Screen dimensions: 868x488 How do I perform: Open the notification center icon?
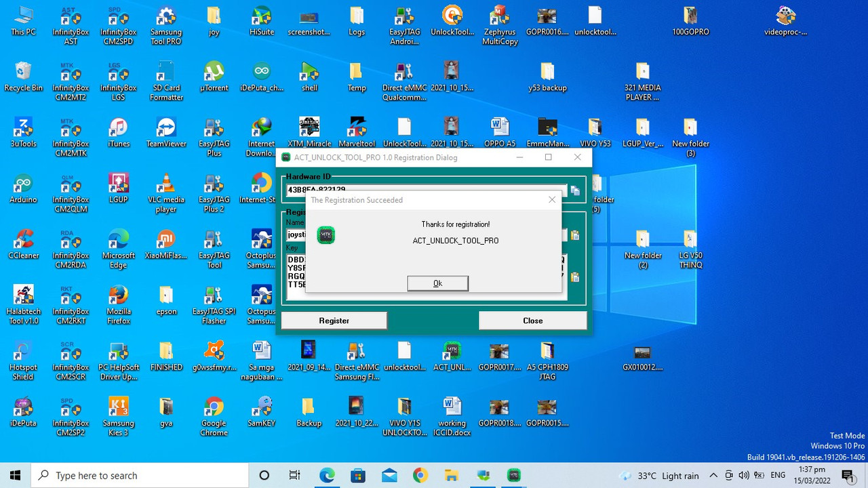(848, 475)
